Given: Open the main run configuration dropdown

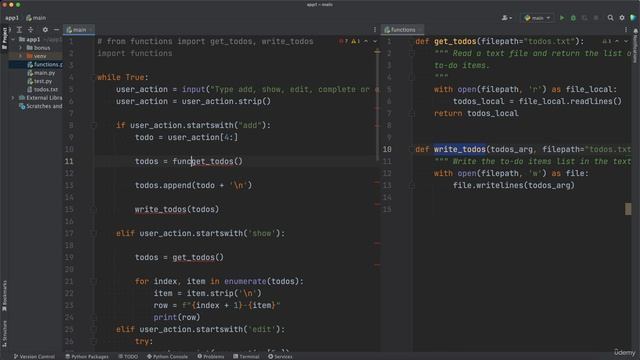Looking at the screenshot, I should pos(537,18).
